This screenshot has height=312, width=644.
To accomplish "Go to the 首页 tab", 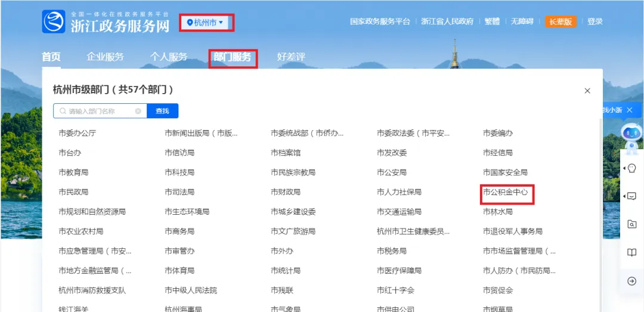I will click(51, 57).
